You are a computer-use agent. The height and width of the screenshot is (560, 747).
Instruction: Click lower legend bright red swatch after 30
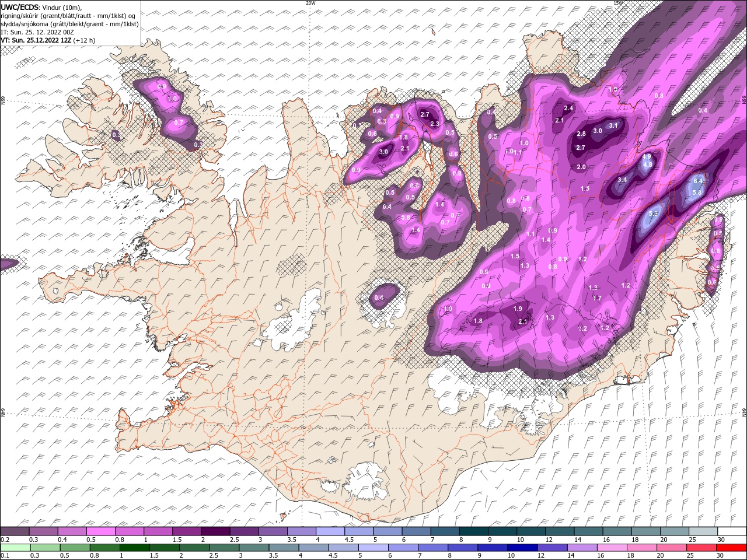731,548
